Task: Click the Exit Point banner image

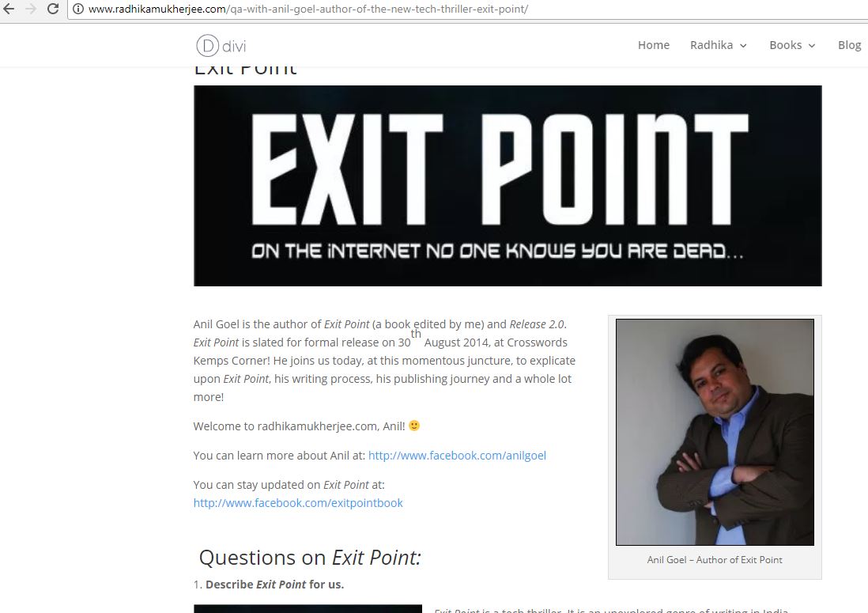Action: click(508, 186)
